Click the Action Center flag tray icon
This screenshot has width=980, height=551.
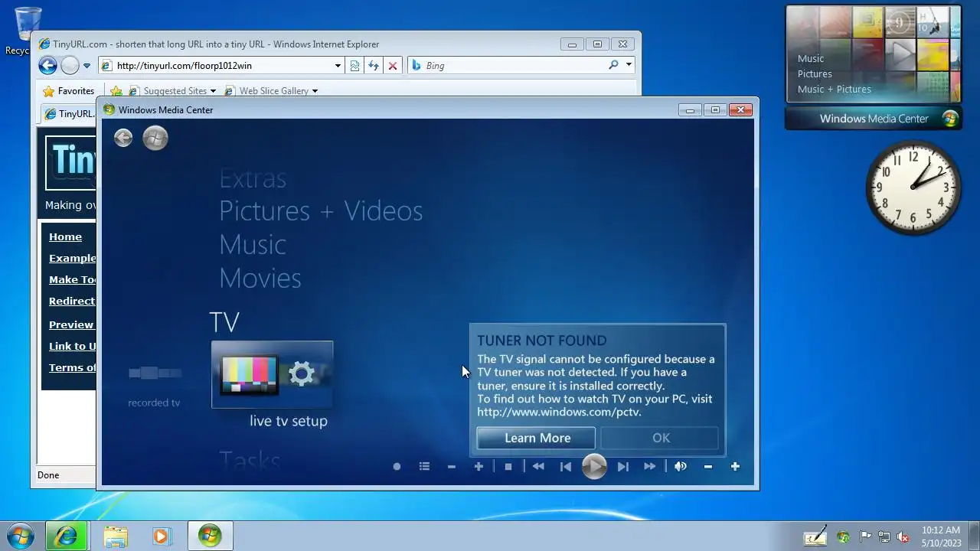click(865, 536)
